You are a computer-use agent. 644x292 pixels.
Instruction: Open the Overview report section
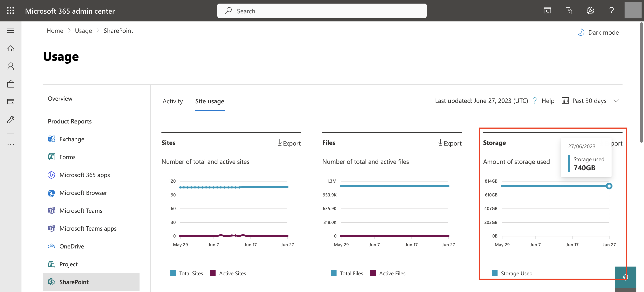(x=60, y=99)
